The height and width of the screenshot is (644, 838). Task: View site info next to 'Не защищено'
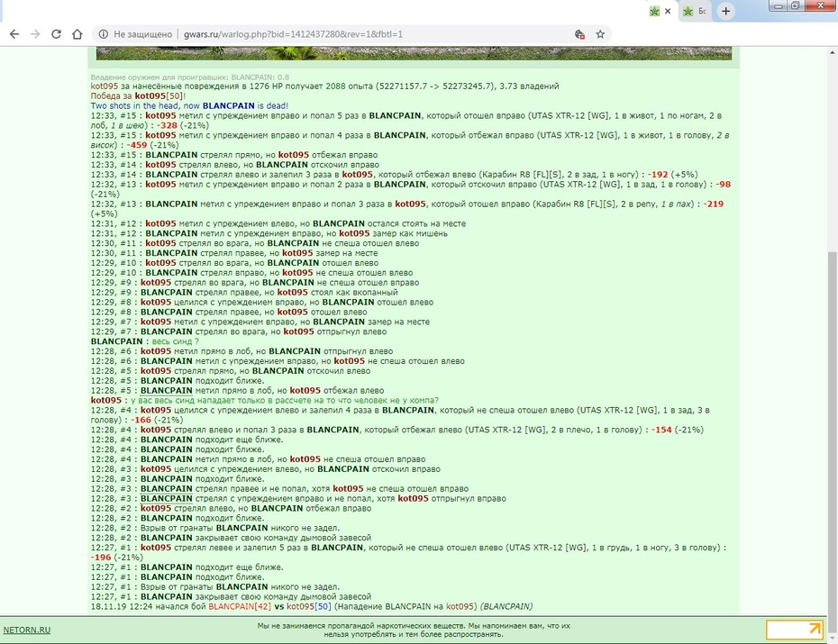pyautogui.click(x=103, y=34)
